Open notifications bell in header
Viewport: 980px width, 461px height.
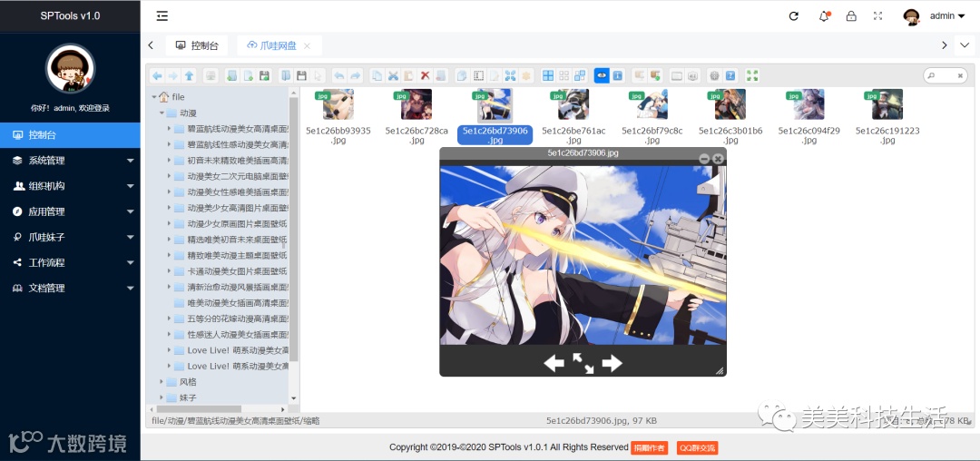pyautogui.click(x=824, y=16)
